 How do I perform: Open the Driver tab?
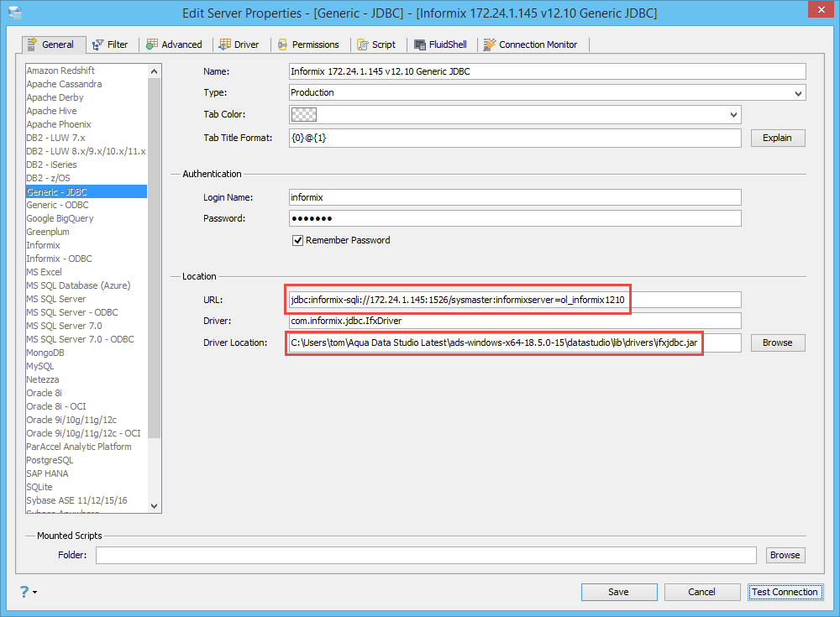point(239,44)
